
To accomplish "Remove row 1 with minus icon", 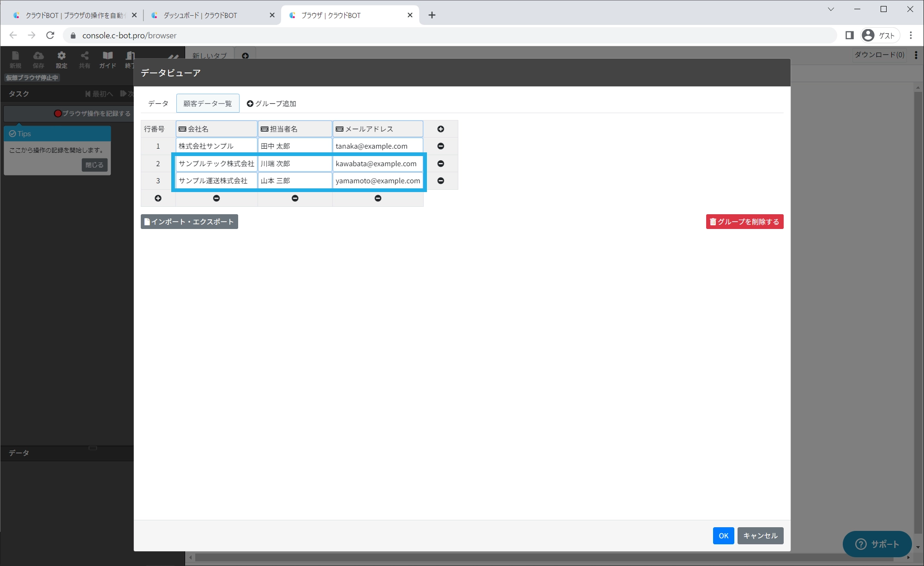I will click(x=440, y=146).
